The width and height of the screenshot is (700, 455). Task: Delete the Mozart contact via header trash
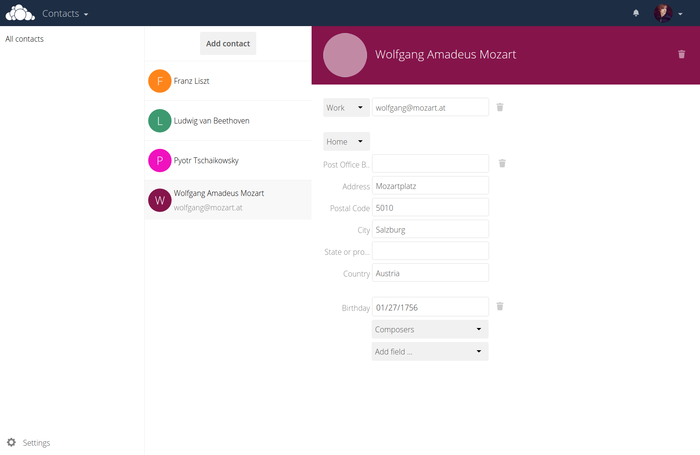(681, 54)
